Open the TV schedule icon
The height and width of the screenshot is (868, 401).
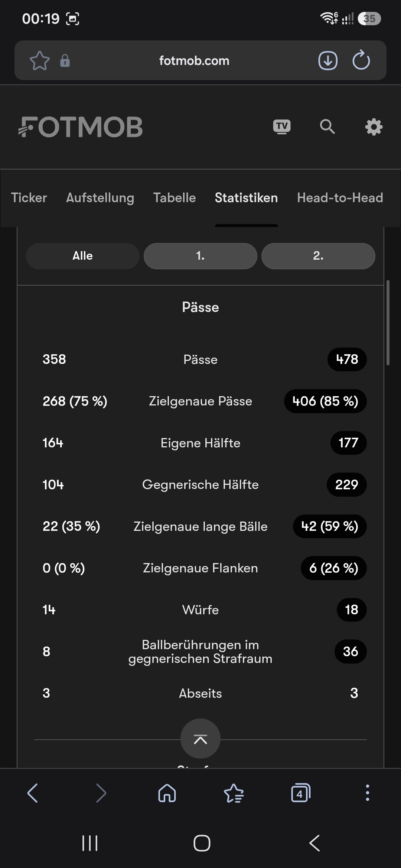[282, 127]
